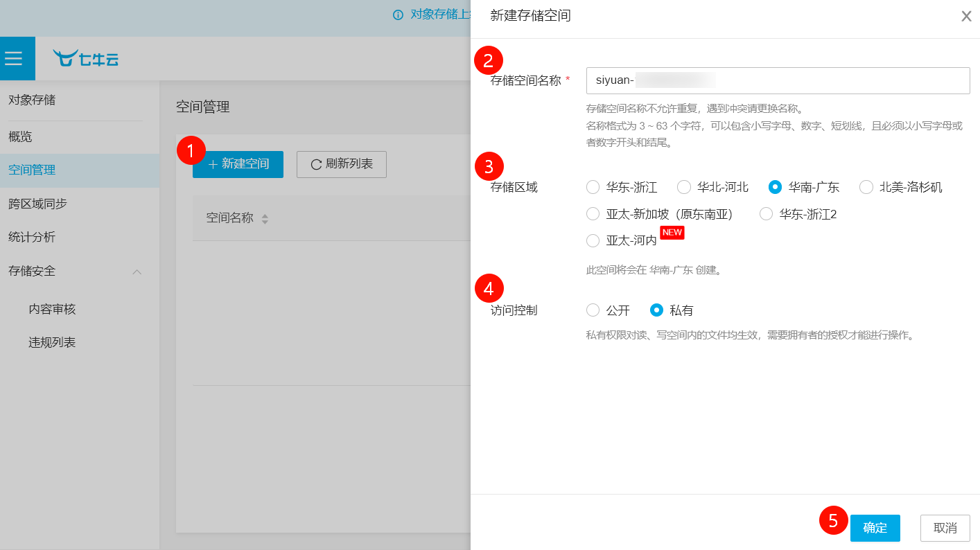Click the hamburger menu icon

(14, 59)
